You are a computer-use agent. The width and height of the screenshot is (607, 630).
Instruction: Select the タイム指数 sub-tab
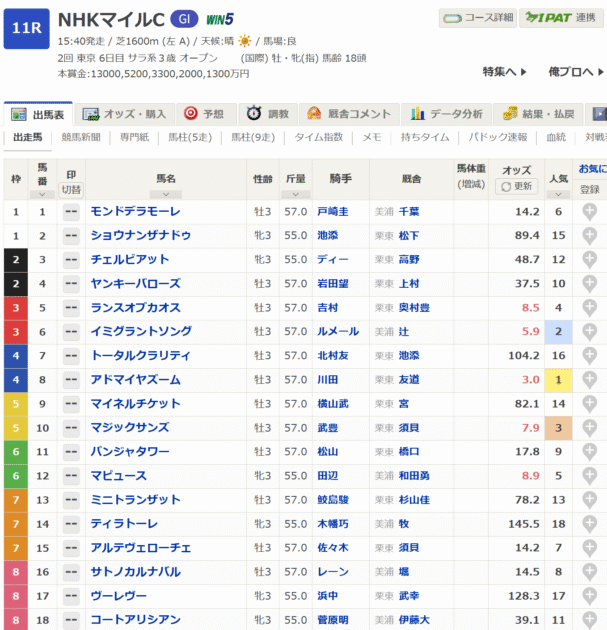319,137
